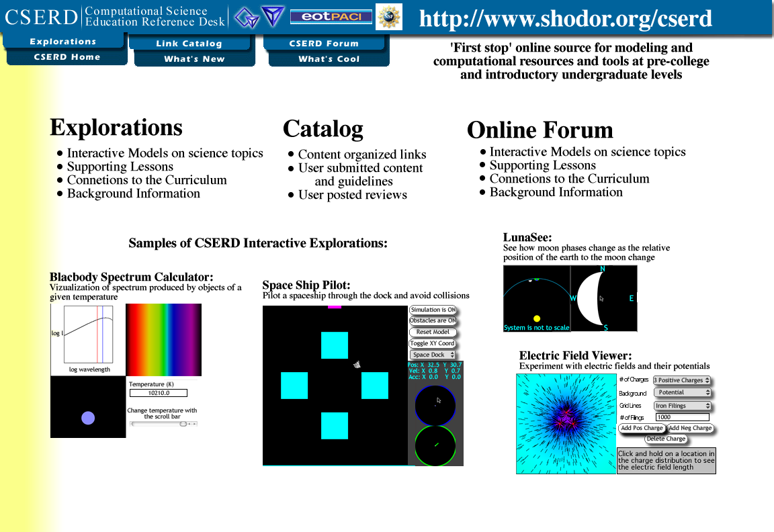Click the NSF logo
This screenshot has width=774, height=532.
(x=389, y=17)
